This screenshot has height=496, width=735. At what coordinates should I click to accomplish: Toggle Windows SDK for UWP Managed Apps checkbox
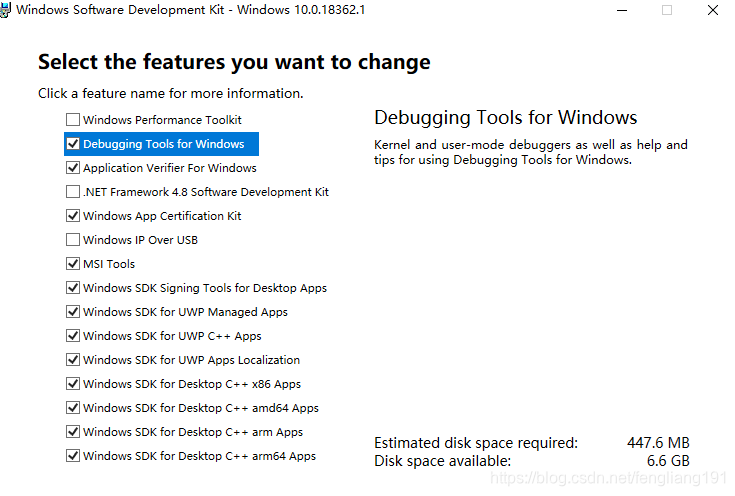73,311
